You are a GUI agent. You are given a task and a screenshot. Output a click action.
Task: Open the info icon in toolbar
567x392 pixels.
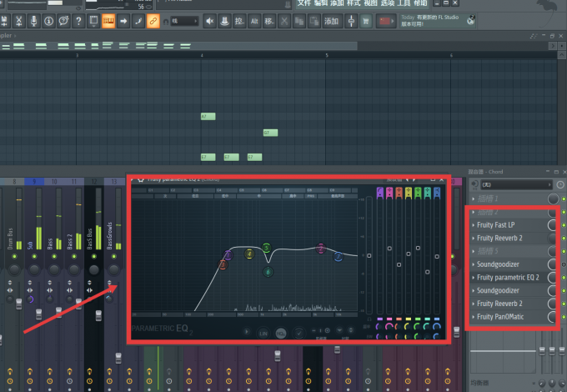pyautogui.click(x=49, y=21)
